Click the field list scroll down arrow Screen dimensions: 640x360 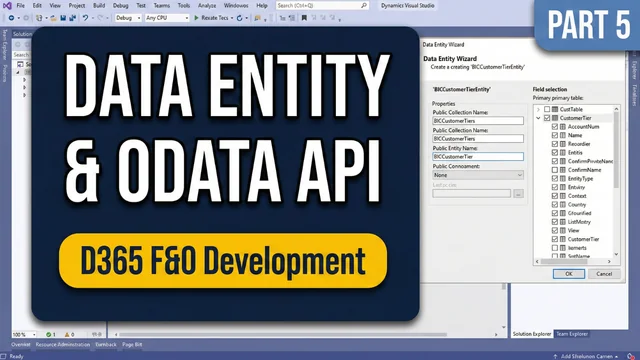click(616, 254)
